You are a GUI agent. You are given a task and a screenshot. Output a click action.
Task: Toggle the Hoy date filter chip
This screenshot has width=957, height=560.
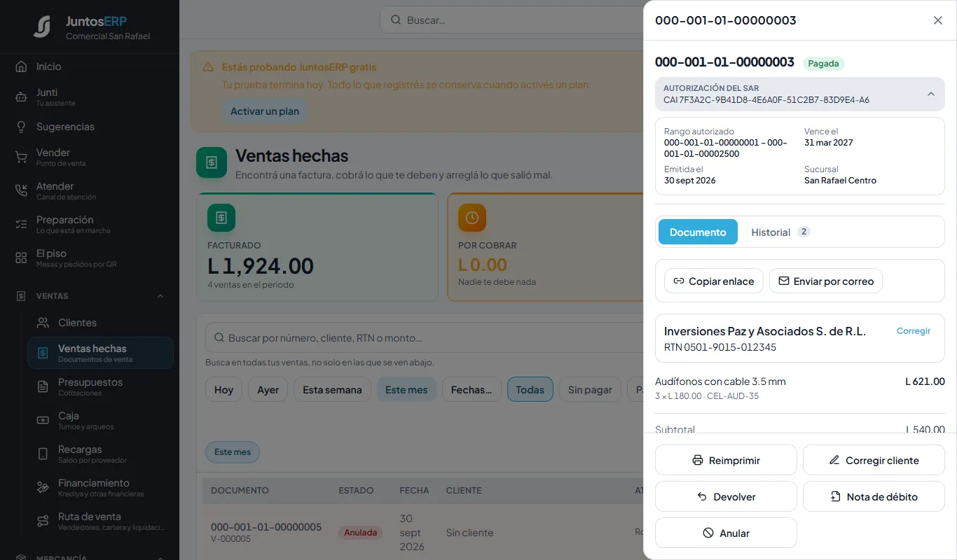[x=223, y=389]
